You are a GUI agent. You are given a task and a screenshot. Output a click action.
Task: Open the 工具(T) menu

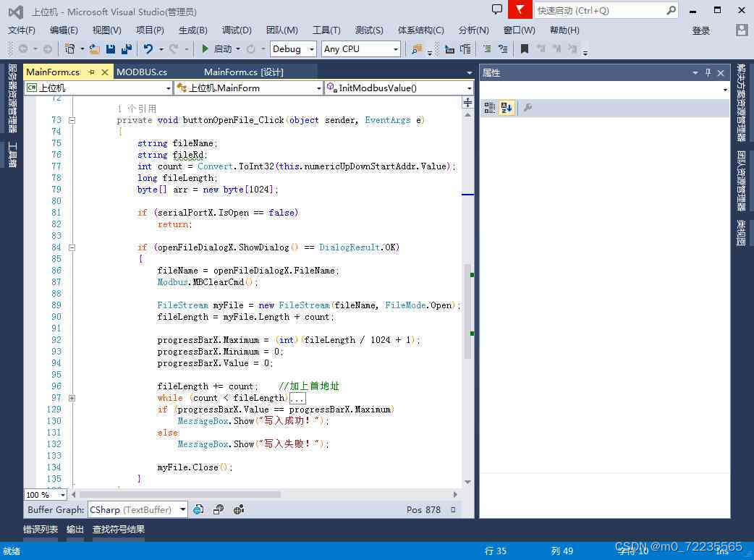[x=326, y=30]
